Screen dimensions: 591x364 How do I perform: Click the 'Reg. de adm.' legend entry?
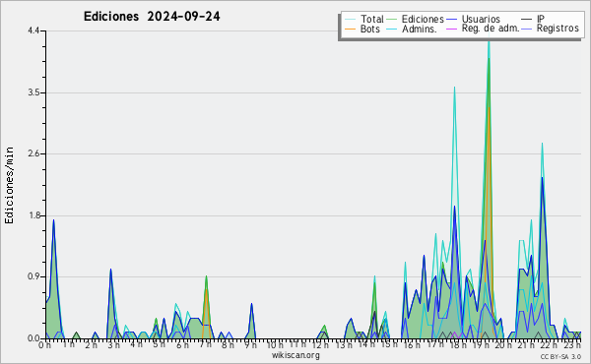pyautogui.click(x=491, y=29)
